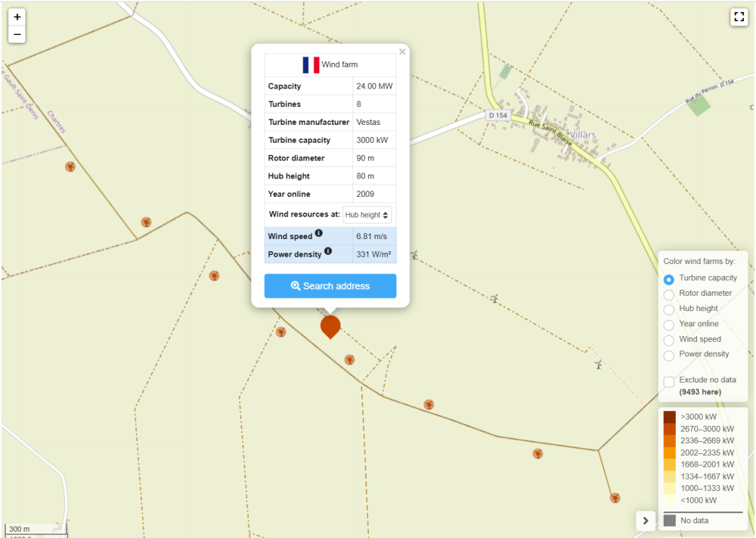
Task: Select Hub height coloring option
Action: [669, 309]
